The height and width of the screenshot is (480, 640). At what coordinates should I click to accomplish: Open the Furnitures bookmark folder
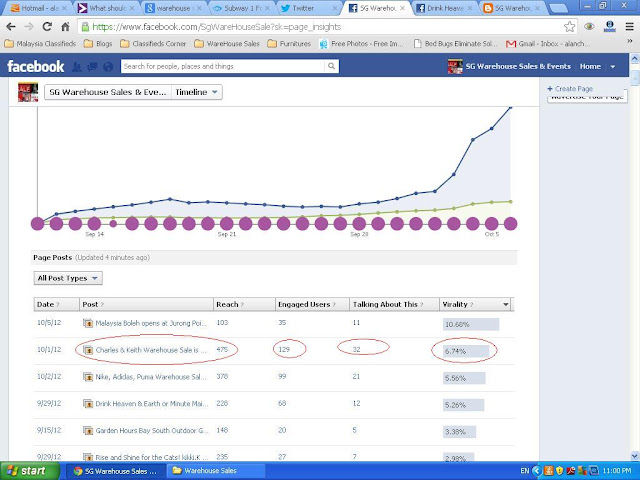point(289,44)
